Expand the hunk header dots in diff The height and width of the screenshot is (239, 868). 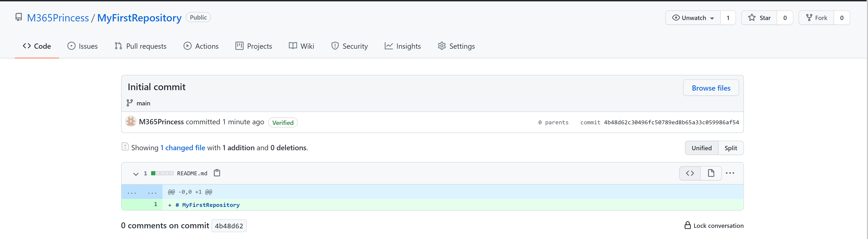pyautogui.click(x=142, y=192)
